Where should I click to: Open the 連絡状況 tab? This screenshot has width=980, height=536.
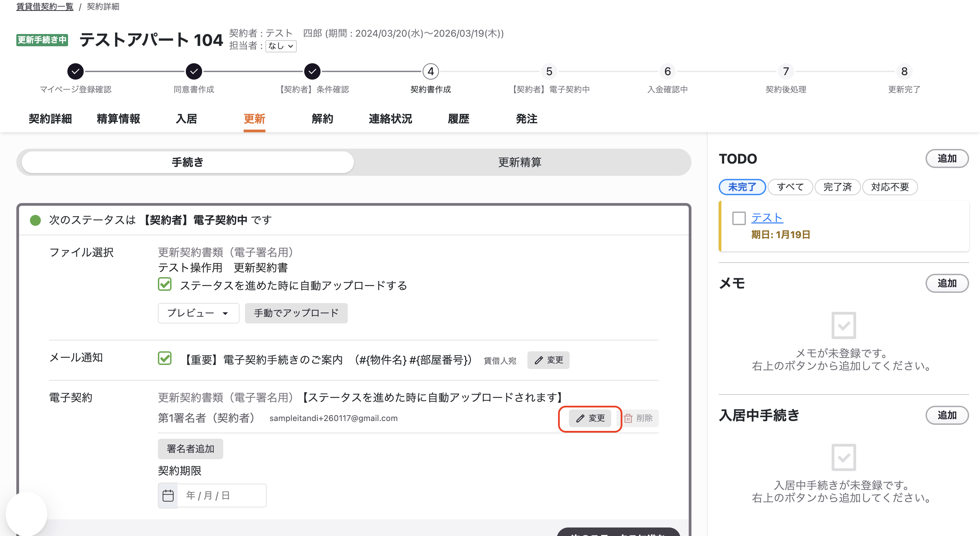click(x=390, y=119)
